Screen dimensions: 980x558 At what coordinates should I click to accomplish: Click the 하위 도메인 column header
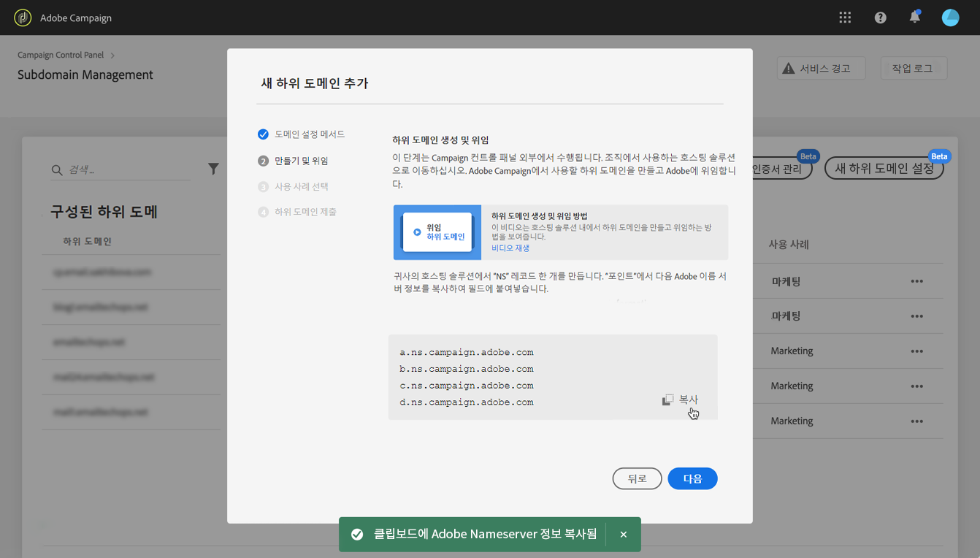click(x=87, y=241)
